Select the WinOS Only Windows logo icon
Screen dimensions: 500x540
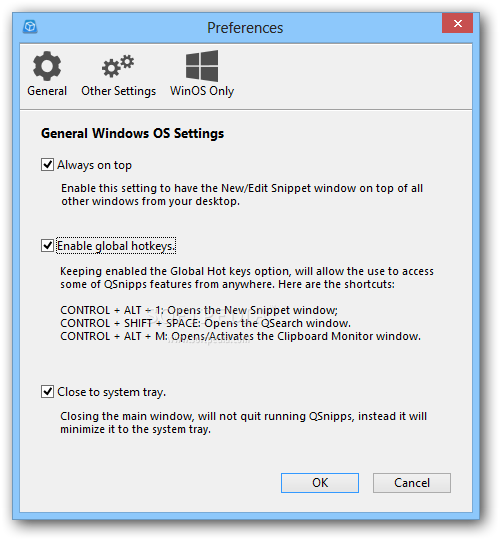coord(202,66)
